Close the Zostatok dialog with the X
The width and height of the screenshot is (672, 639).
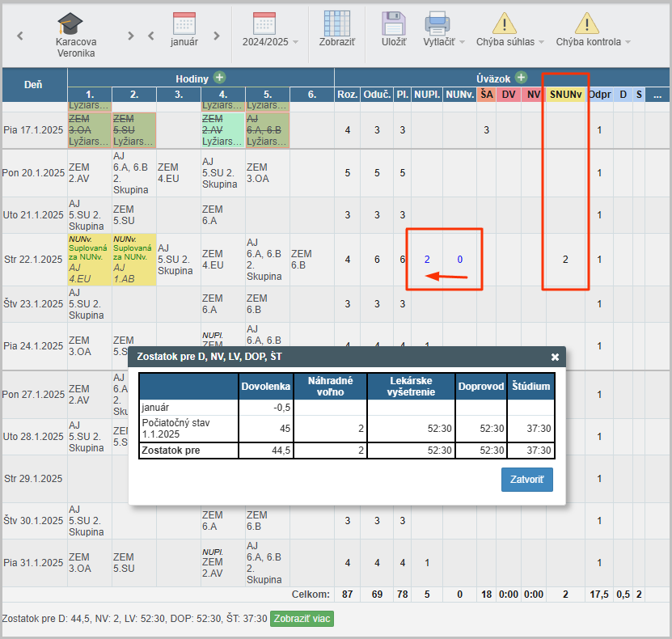555,357
